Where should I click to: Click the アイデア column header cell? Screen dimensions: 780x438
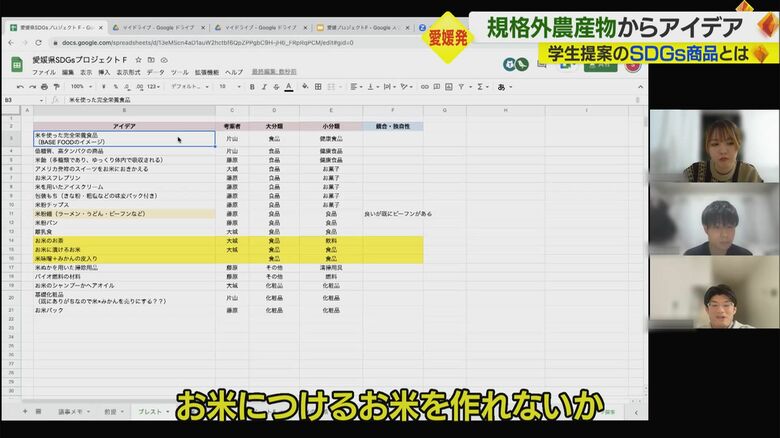124,126
